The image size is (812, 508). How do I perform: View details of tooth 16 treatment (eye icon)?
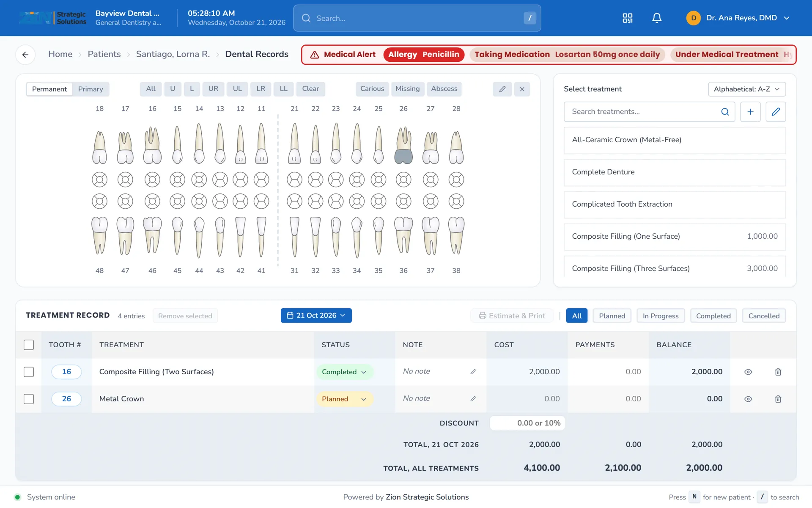pyautogui.click(x=748, y=372)
